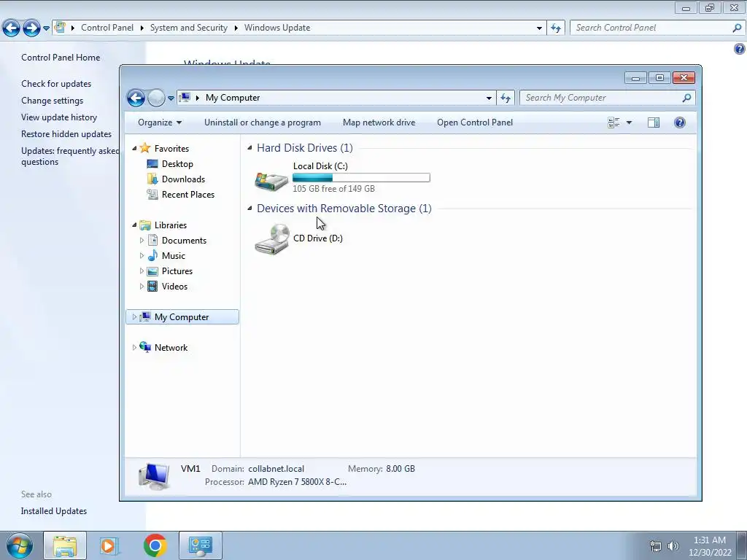Click Control Panel Back arrow
Image resolution: width=747 pixels, height=560 pixels.
point(12,28)
